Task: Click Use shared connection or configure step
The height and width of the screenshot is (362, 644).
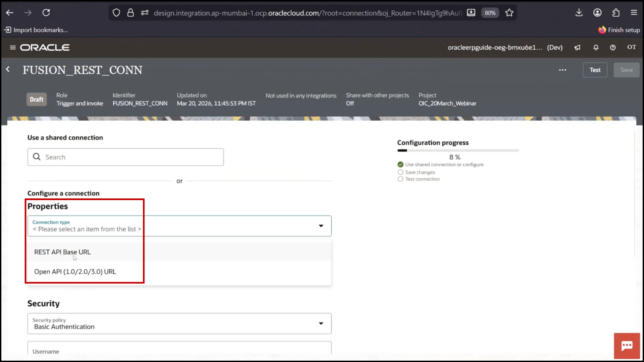Action: pyautogui.click(x=441, y=165)
